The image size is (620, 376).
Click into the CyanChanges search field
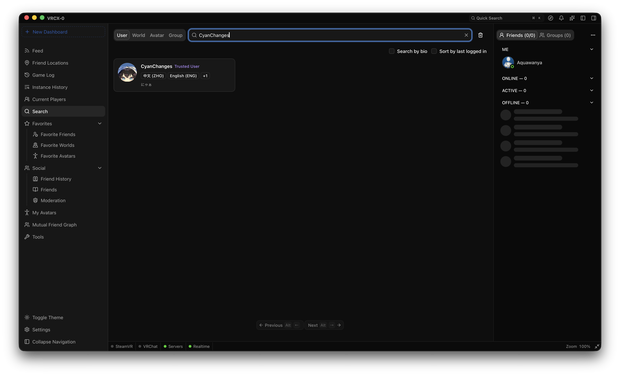click(x=330, y=35)
